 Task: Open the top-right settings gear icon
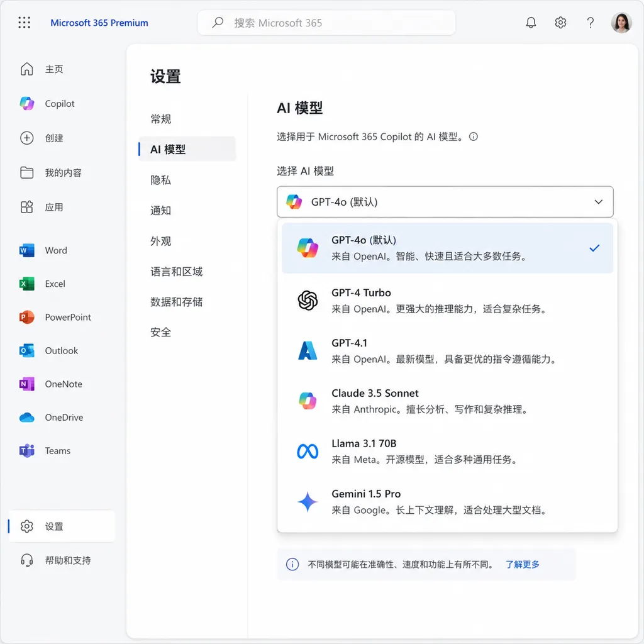[560, 23]
